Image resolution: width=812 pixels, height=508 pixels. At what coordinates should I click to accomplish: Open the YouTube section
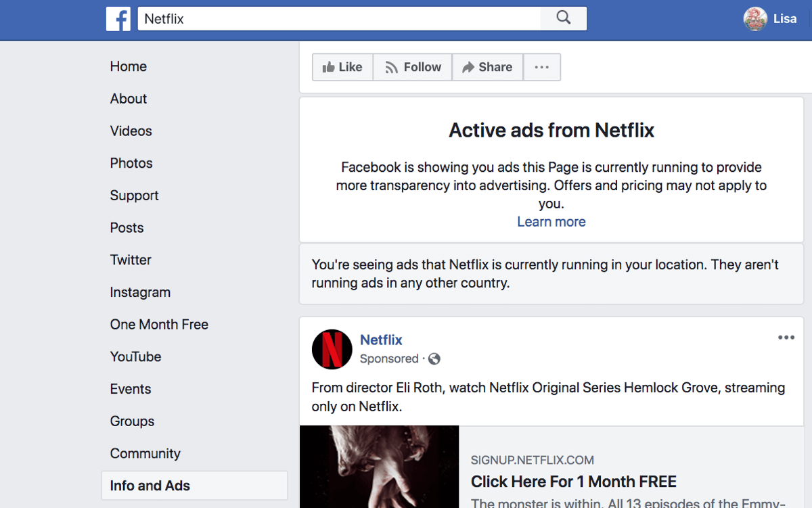(x=136, y=356)
